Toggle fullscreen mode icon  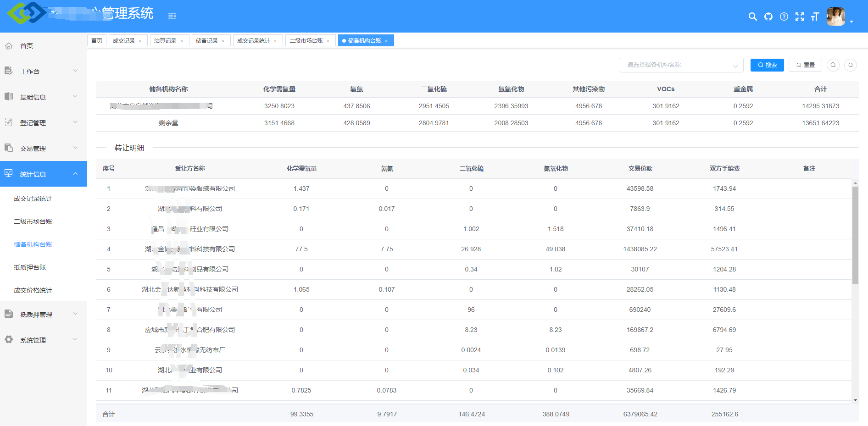point(800,17)
